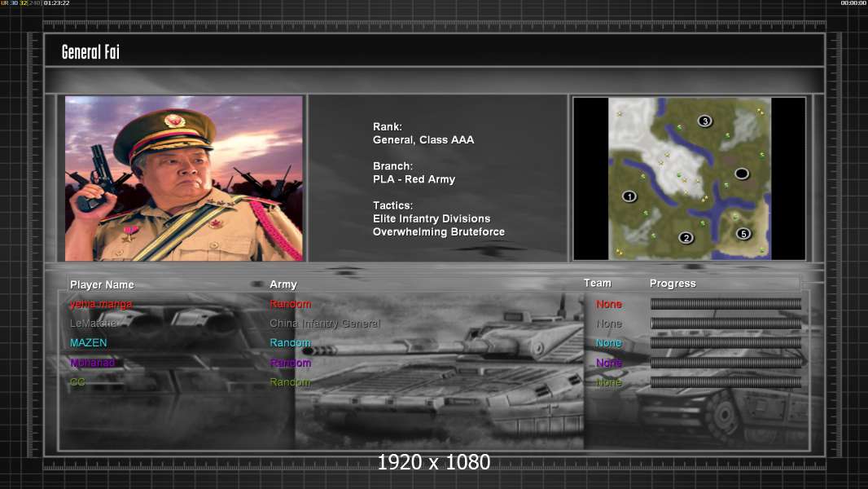Click yehia manga's loading progress bar
Image resolution: width=868 pixels, height=489 pixels.
click(726, 304)
